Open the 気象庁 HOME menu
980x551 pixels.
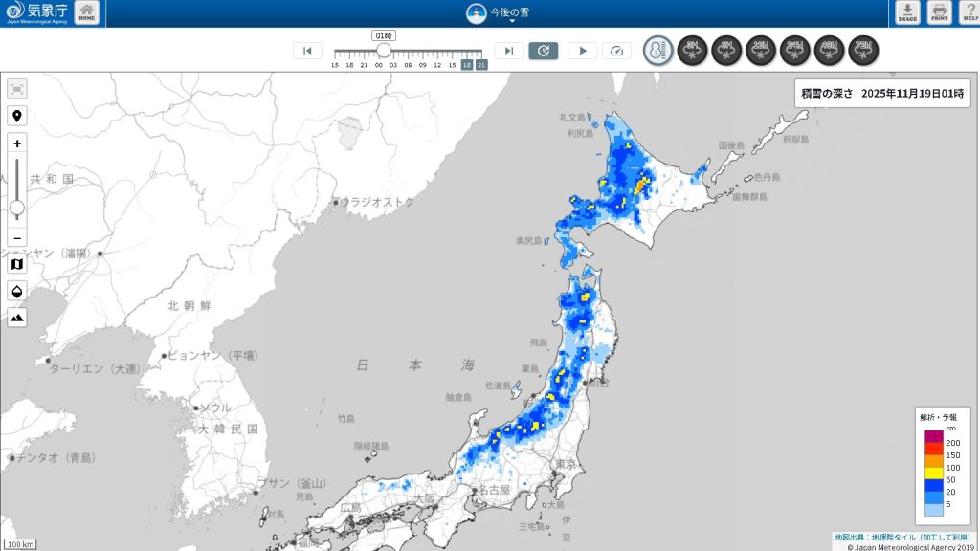tap(86, 12)
